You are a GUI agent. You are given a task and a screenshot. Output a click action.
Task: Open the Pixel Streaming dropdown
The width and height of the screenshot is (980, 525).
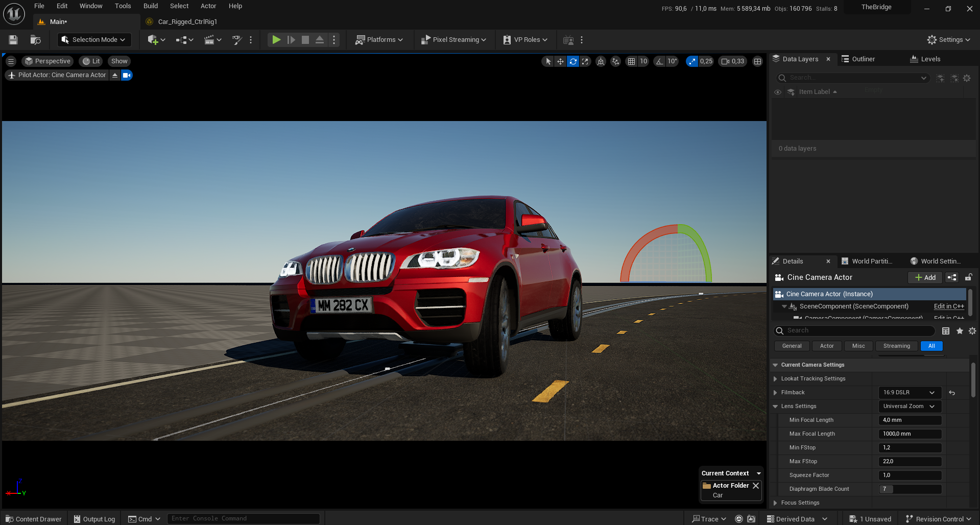453,40
